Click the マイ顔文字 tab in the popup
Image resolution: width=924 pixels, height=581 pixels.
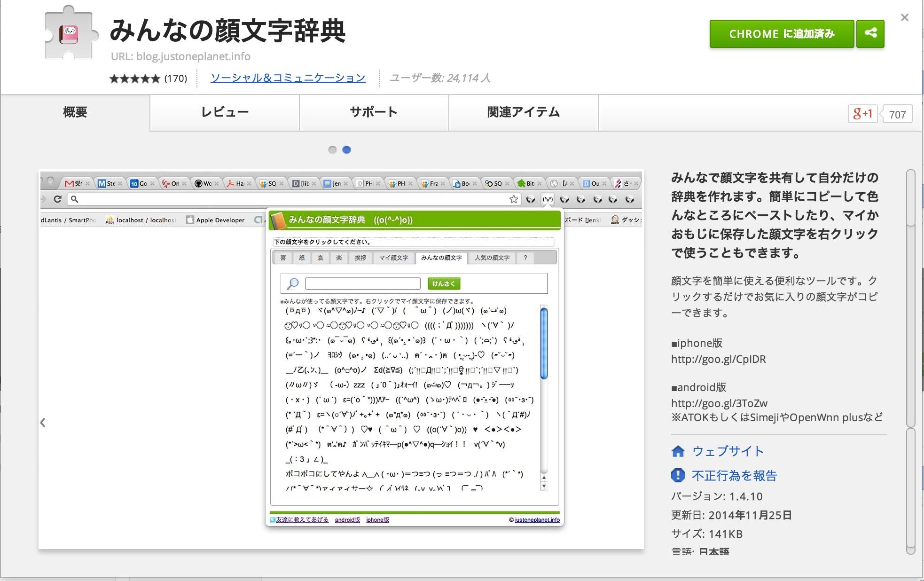pos(394,258)
